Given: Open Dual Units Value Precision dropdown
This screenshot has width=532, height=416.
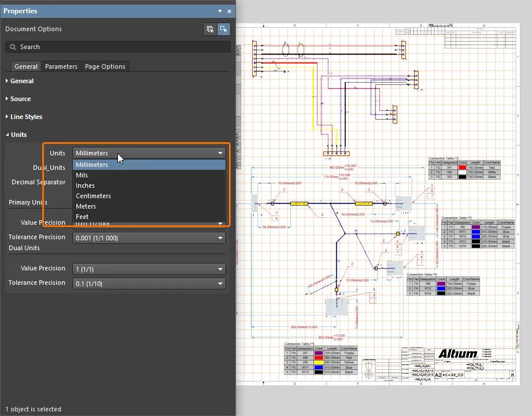Looking at the screenshot, I should 149,269.
